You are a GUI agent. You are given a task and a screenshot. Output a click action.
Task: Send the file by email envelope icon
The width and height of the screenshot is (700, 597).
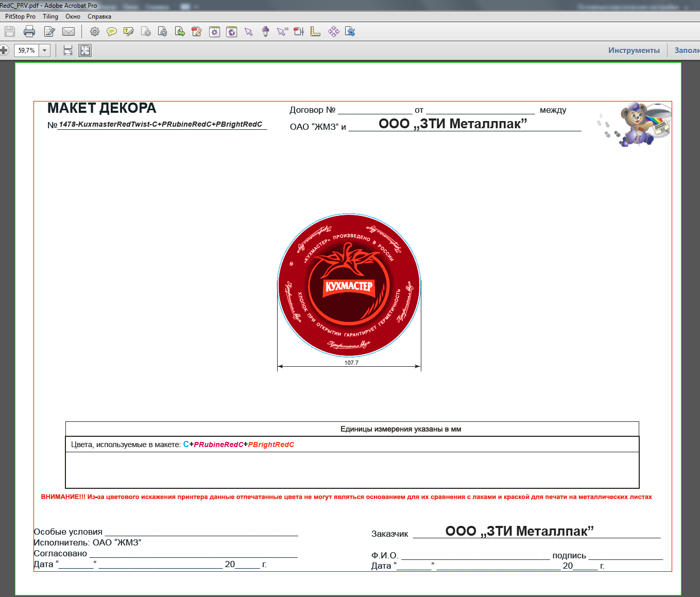click(x=69, y=32)
